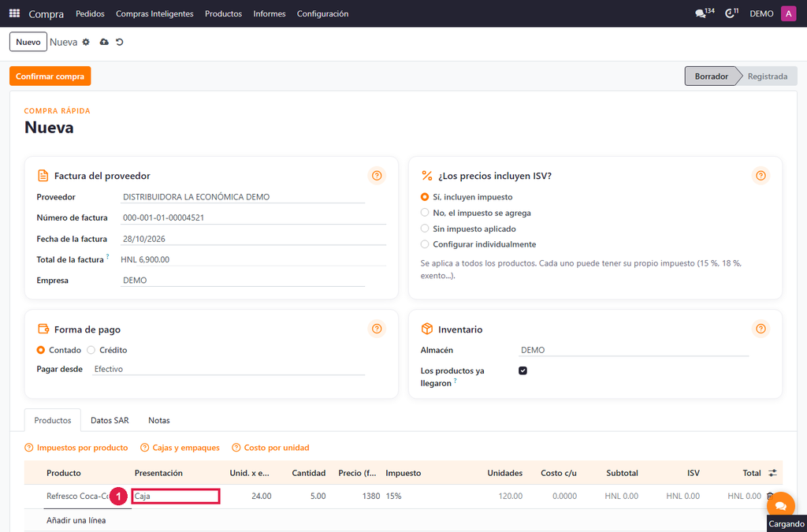
Task: Open the Informes menu
Action: point(270,13)
